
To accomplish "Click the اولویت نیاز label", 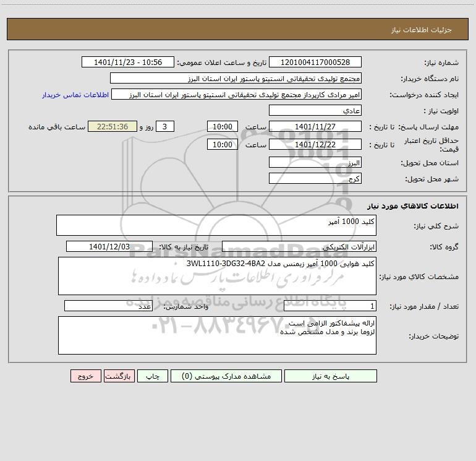I will coord(441,111).
